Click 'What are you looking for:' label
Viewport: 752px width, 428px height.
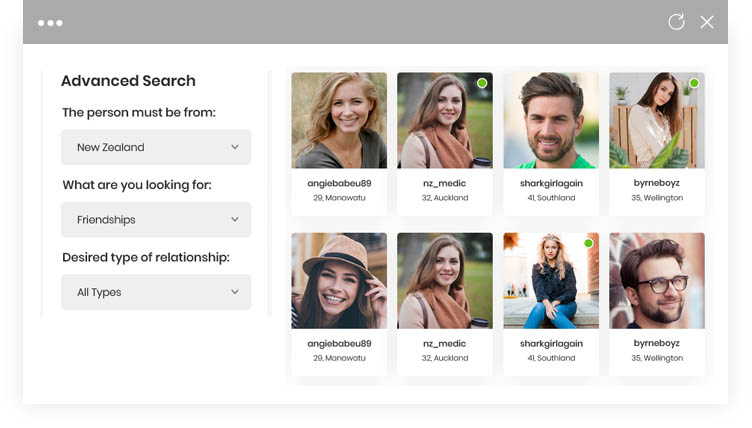pos(137,185)
